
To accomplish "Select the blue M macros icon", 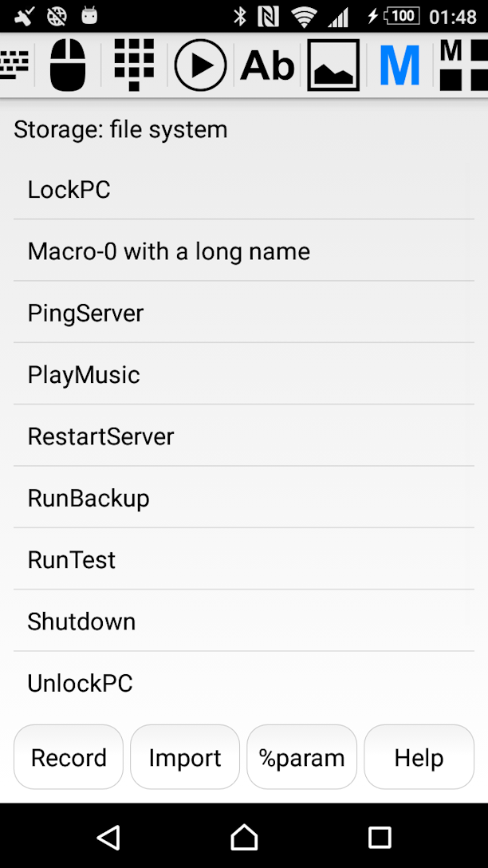I will (399, 65).
